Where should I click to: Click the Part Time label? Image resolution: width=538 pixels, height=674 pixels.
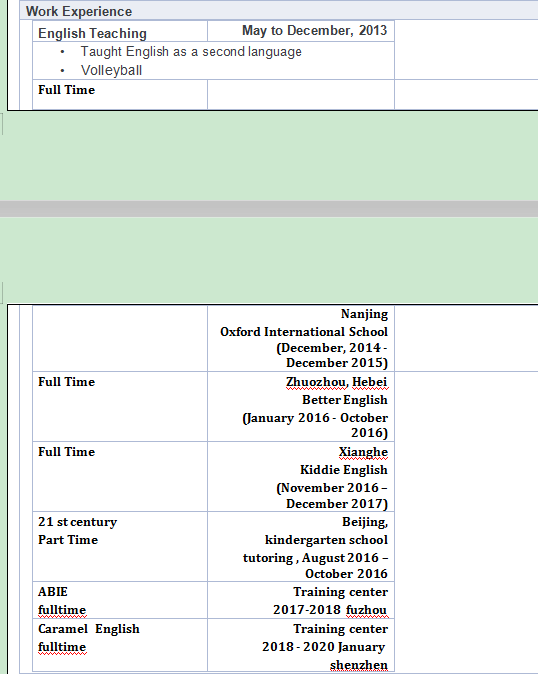pyautogui.click(x=68, y=540)
